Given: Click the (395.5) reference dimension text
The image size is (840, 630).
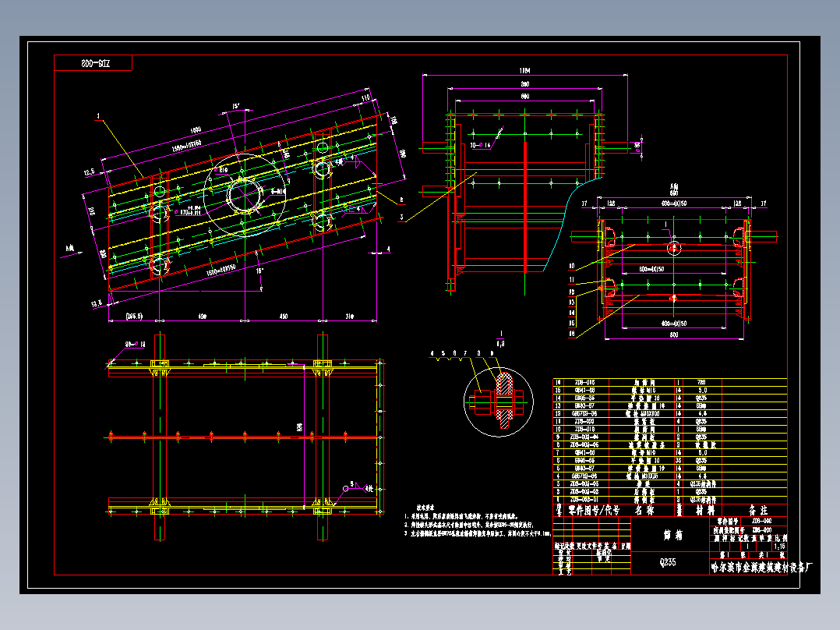Looking at the screenshot, I should point(134,317).
